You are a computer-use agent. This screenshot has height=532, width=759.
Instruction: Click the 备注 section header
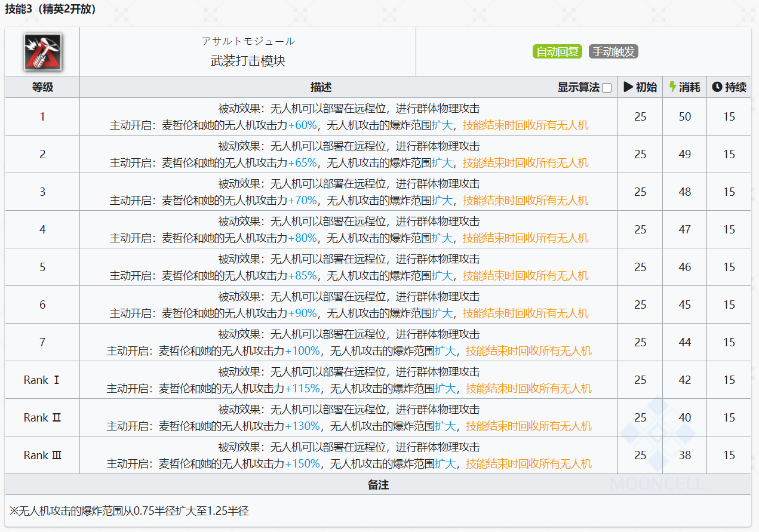point(378,484)
